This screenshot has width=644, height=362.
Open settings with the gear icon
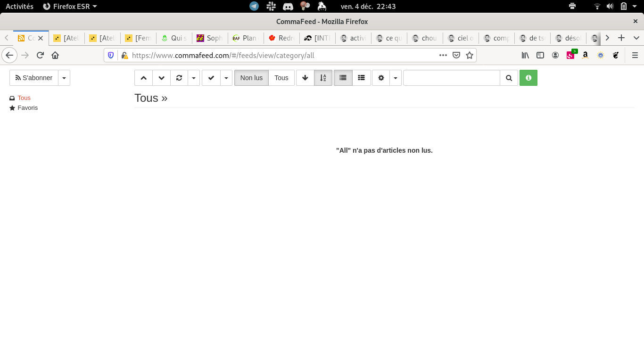[381, 78]
